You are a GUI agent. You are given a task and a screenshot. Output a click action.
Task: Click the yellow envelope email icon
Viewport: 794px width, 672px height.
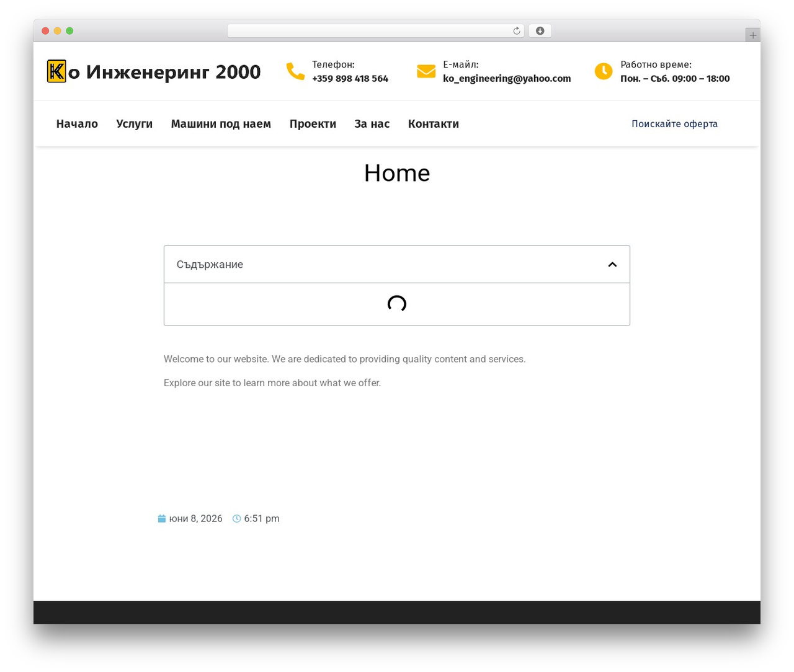tap(426, 71)
